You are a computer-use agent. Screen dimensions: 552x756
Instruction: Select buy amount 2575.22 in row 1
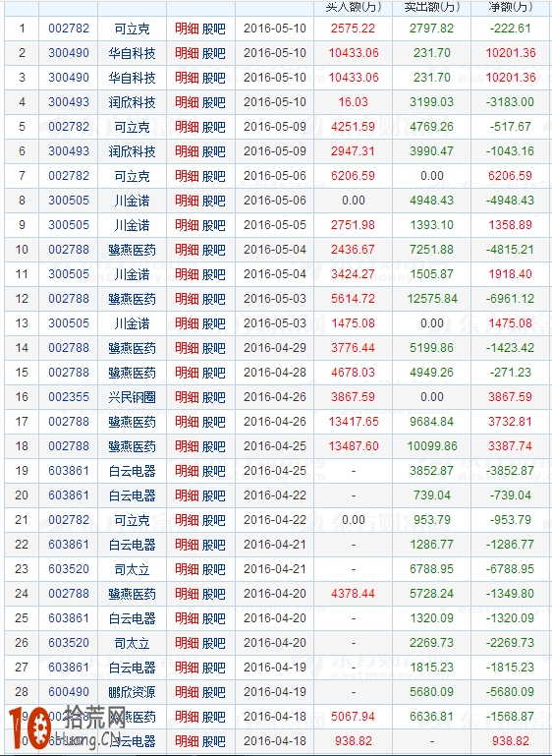353,29
